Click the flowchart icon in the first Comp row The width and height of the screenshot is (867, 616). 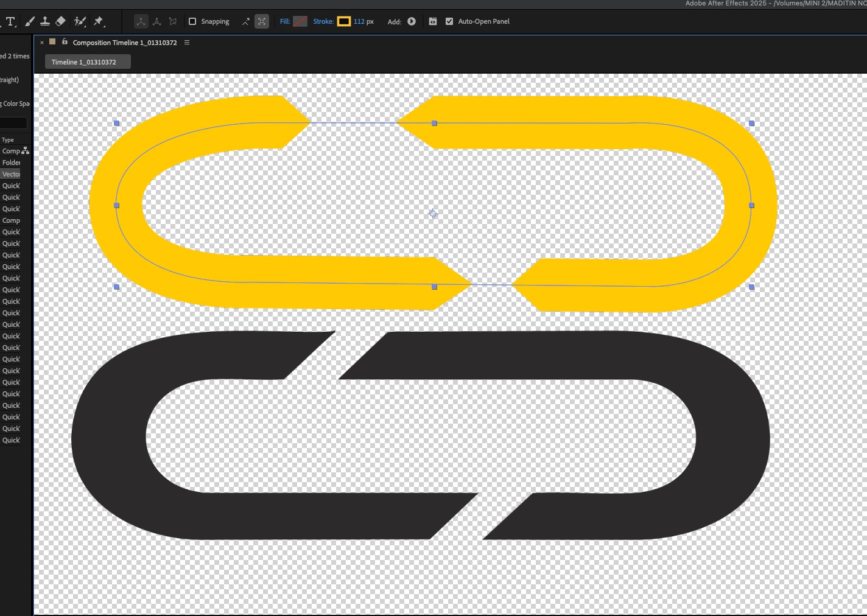[x=25, y=151]
